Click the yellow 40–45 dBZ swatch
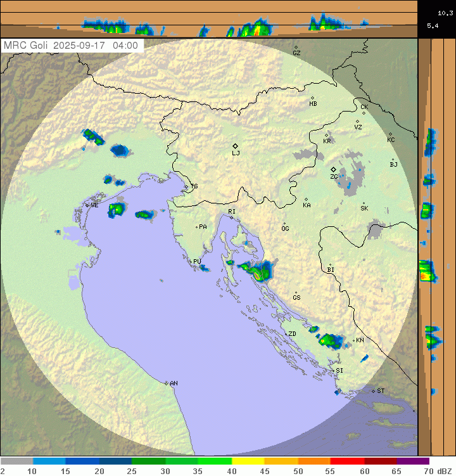This screenshot has width=456, height=476. (x=248, y=461)
